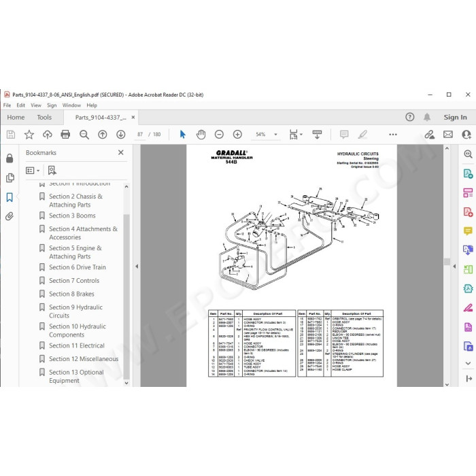This screenshot has height=476, width=476.
Task: Collapse the left navigation pane arrow
Action: click(x=137, y=267)
